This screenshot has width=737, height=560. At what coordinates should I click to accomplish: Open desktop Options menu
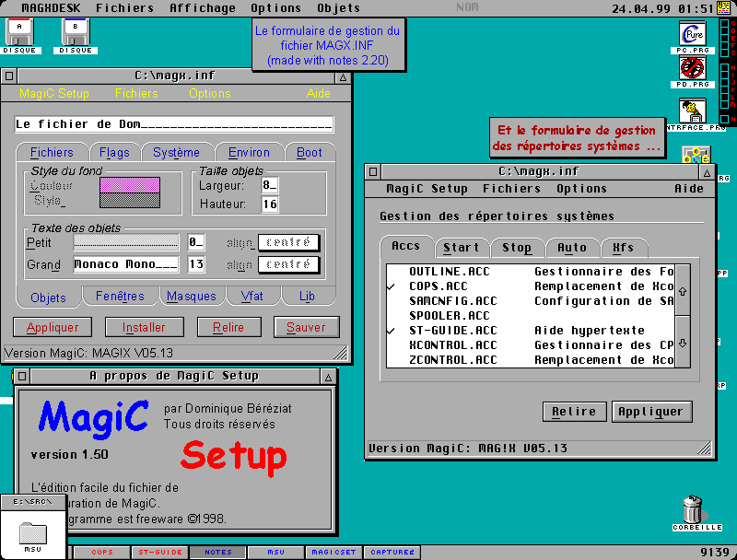[275, 8]
